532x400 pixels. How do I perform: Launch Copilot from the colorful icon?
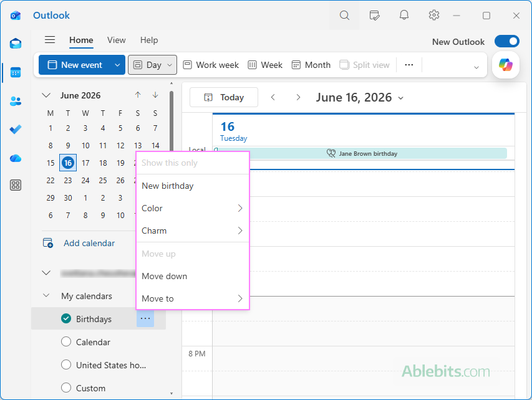click(x=506, y=65)
